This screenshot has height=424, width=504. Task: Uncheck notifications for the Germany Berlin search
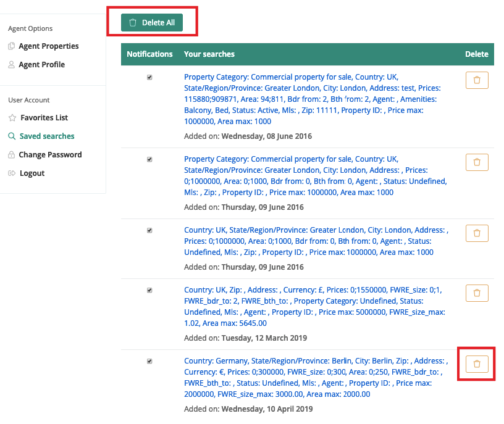tap(149, 361)
